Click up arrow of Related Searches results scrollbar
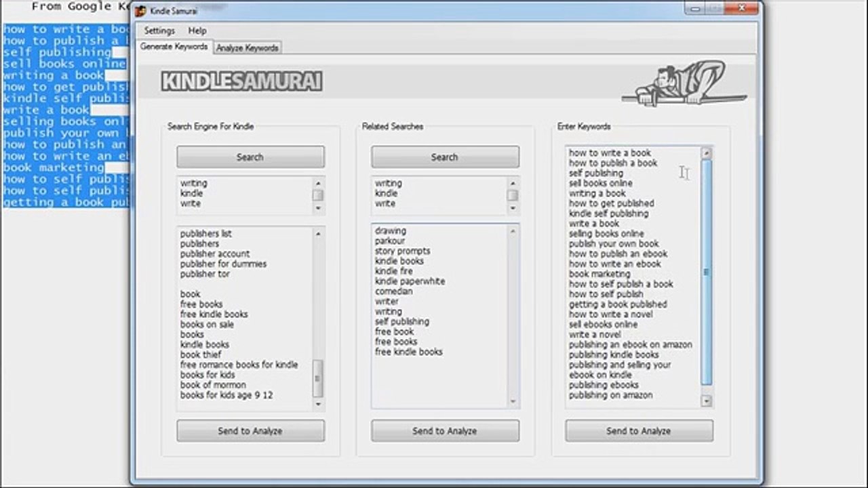868x488 pixels. [x=513, y=231]
